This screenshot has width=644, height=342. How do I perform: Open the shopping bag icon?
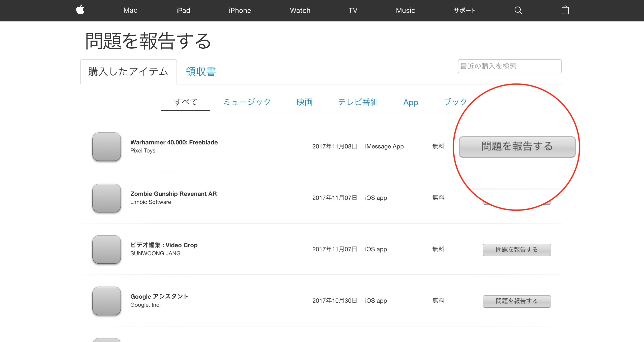[x=565, y=10]
